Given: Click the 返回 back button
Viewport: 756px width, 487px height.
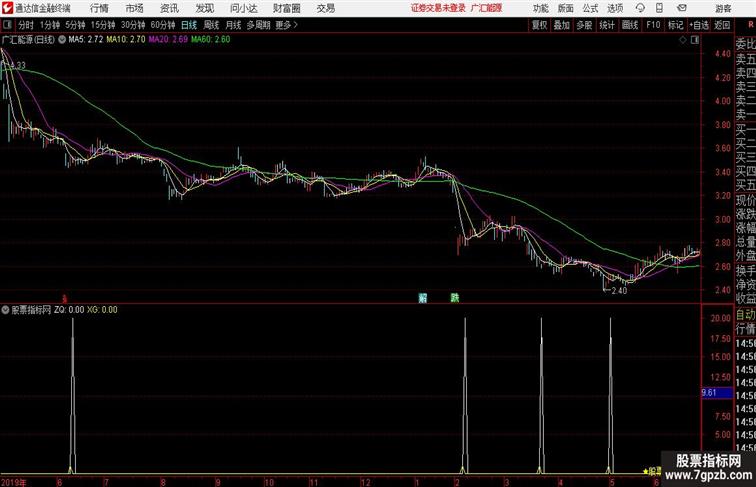Looking at the screenshot, I should pyautogui.click(x=722, y=25).
